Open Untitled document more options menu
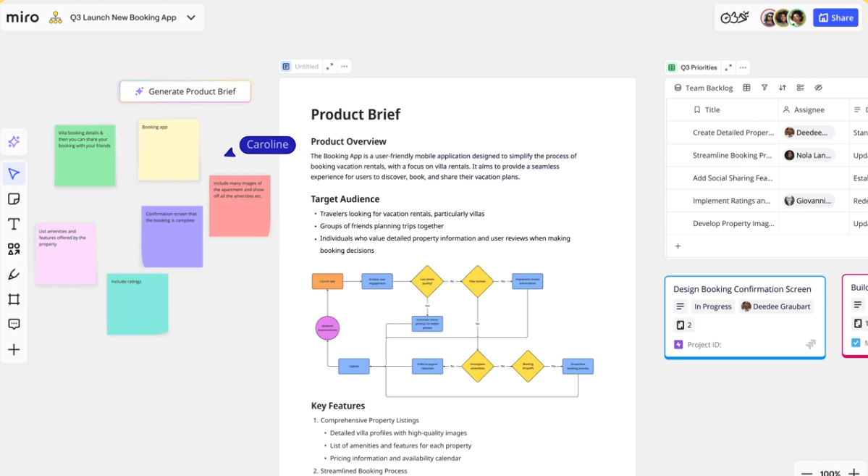Viewport: 868px width, 476px height. click(x=345, y=67)
